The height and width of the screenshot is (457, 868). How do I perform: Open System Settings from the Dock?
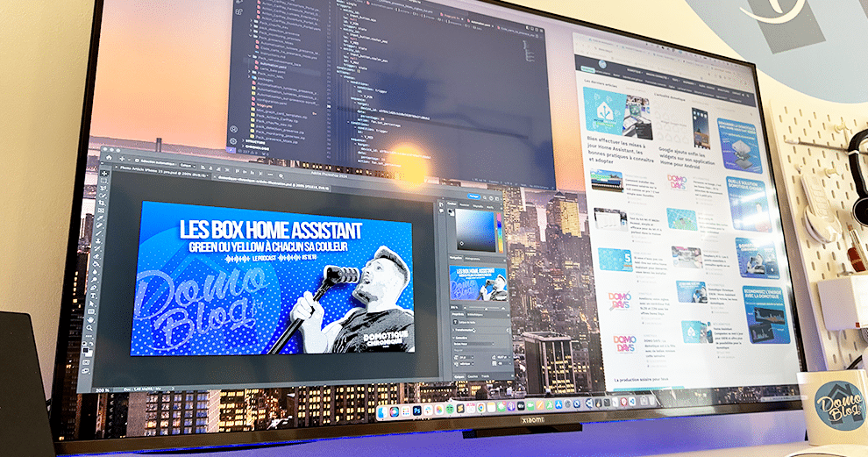coord(568,403)
